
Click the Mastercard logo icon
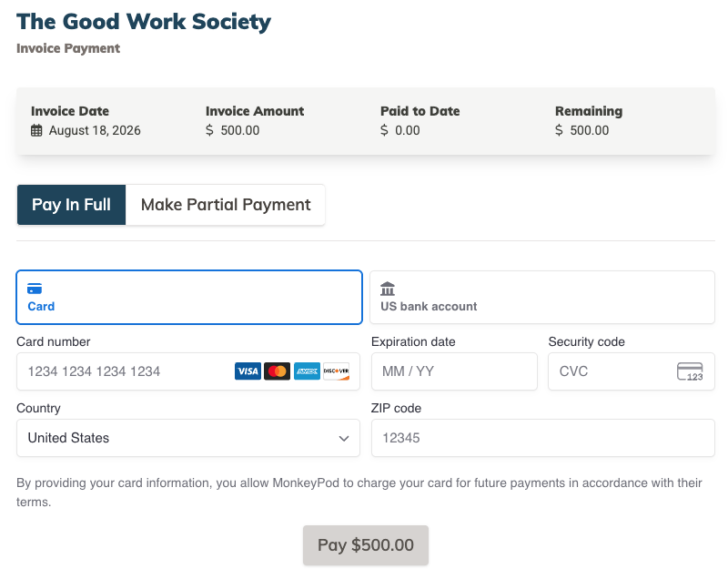pos(278,371)
